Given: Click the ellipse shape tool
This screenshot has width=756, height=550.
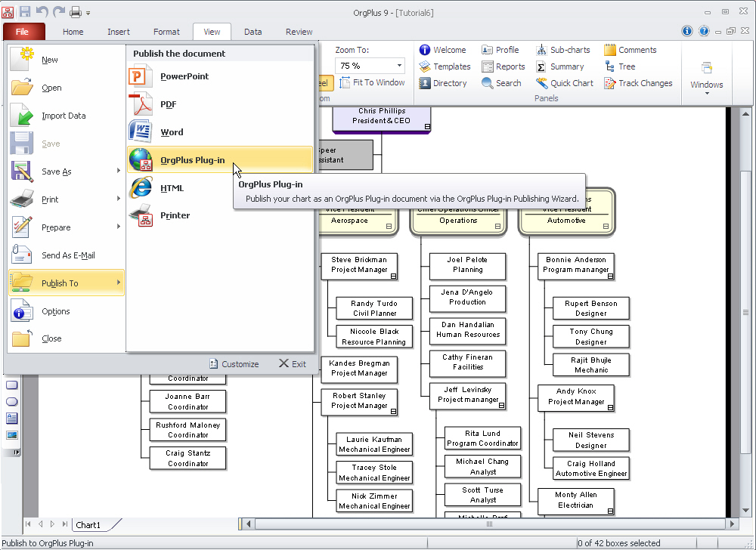Looking at the screenshot, I should click(x=11, y=402).
